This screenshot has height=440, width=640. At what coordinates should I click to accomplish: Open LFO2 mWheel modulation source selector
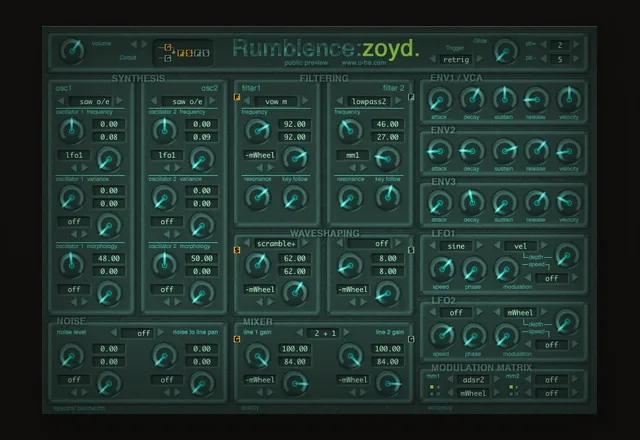520,313
